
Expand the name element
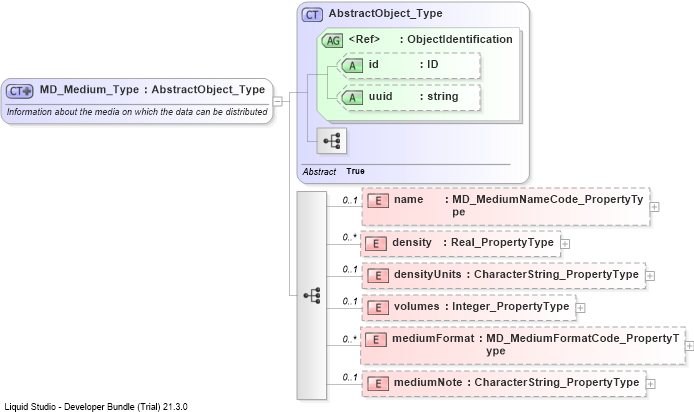coord(654,207)
